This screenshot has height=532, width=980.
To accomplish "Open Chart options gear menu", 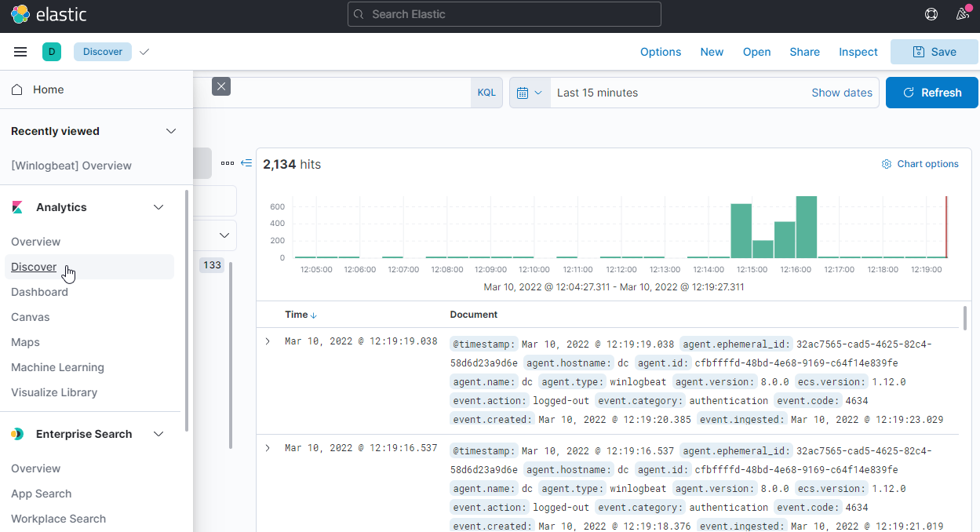I will coord(920,164).
